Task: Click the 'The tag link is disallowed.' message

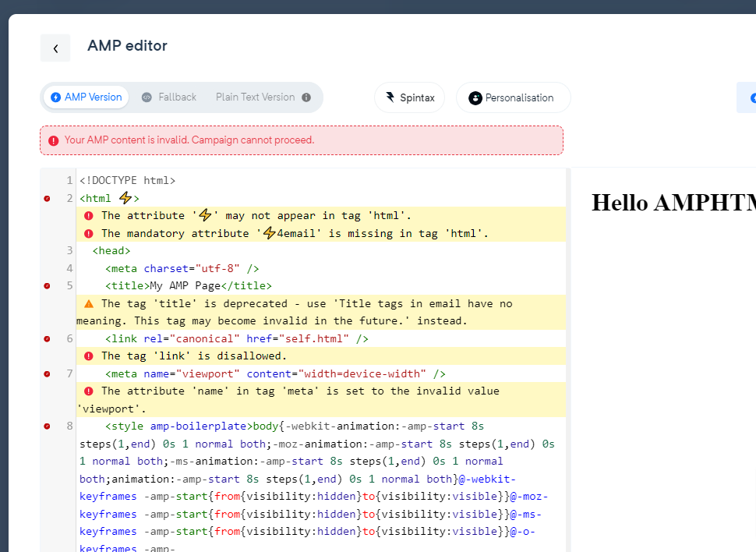Action: [x=194, y=356]
